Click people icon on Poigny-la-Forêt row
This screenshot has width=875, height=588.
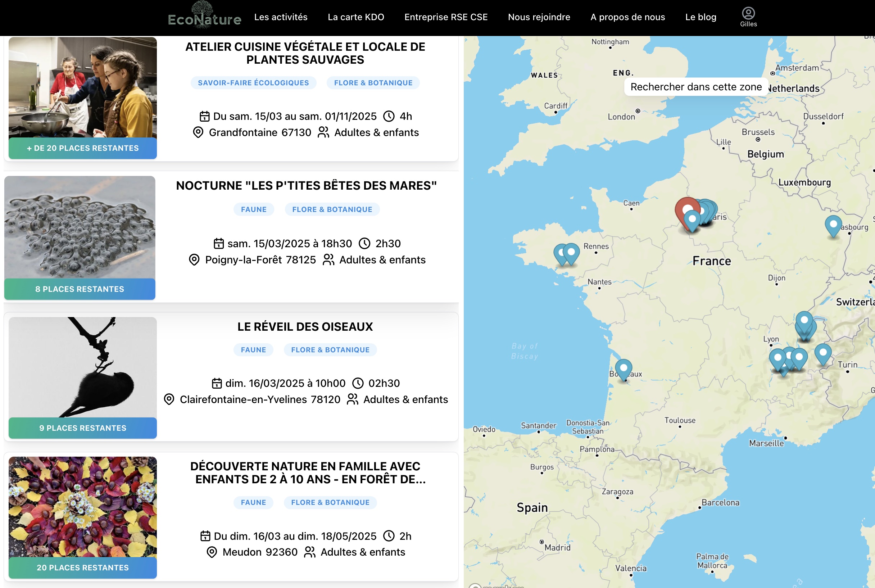pos(328,260)
